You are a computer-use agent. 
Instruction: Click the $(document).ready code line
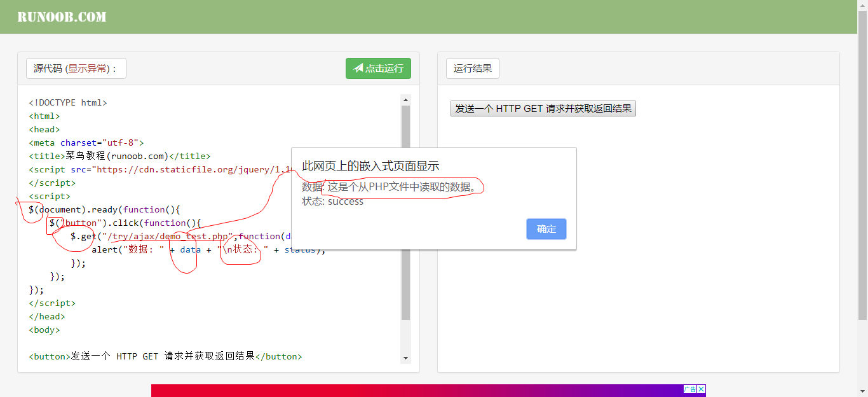[105, 209]
